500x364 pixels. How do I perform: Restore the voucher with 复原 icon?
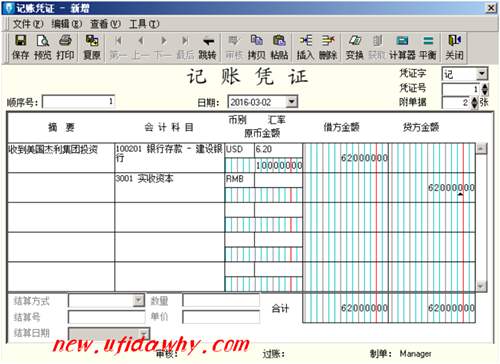pyautogui.click(x=92, y=47)
